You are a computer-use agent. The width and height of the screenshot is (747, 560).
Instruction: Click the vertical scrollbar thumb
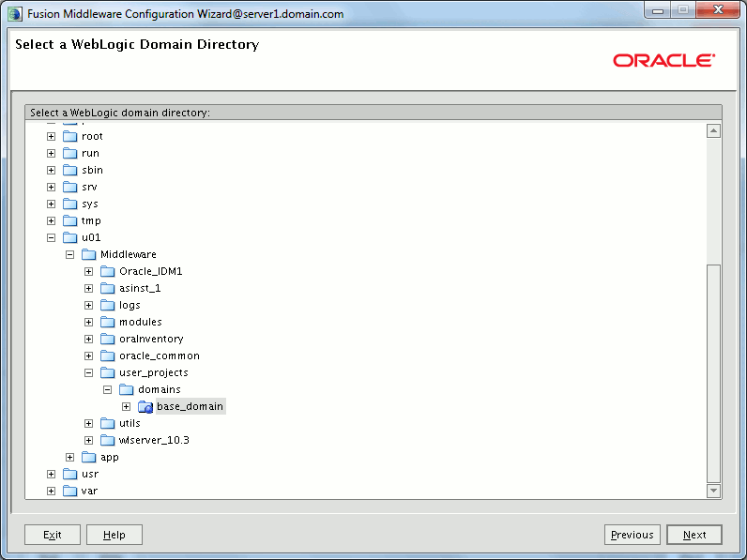pos(713,374)
